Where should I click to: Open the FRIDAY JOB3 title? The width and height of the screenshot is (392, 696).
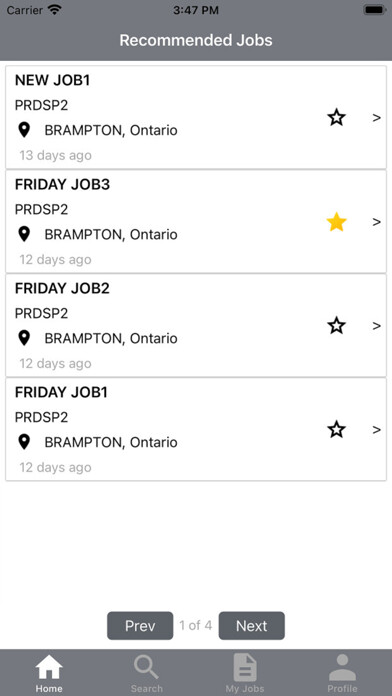click(62, 185)
